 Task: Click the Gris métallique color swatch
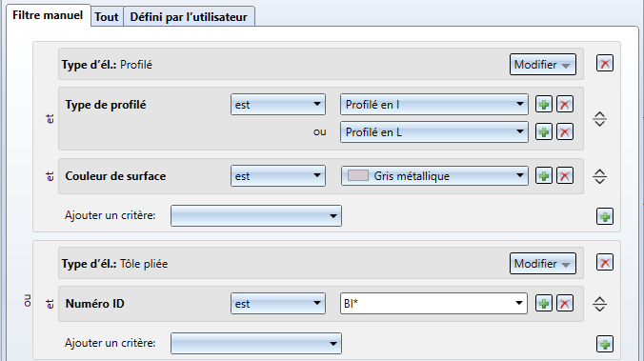(358, 176)
